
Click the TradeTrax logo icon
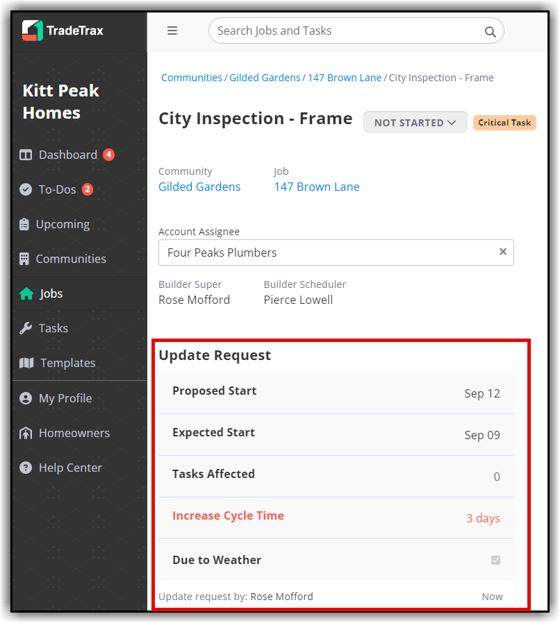[32, 31]
